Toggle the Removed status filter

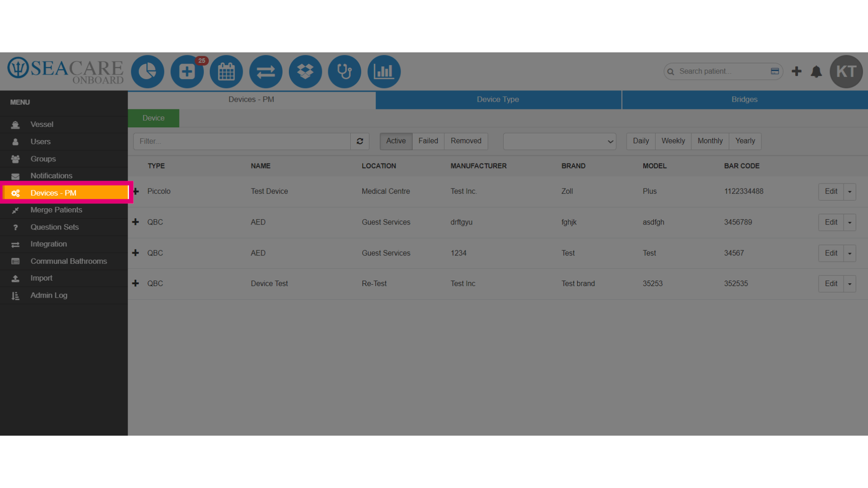coord(466,141)
